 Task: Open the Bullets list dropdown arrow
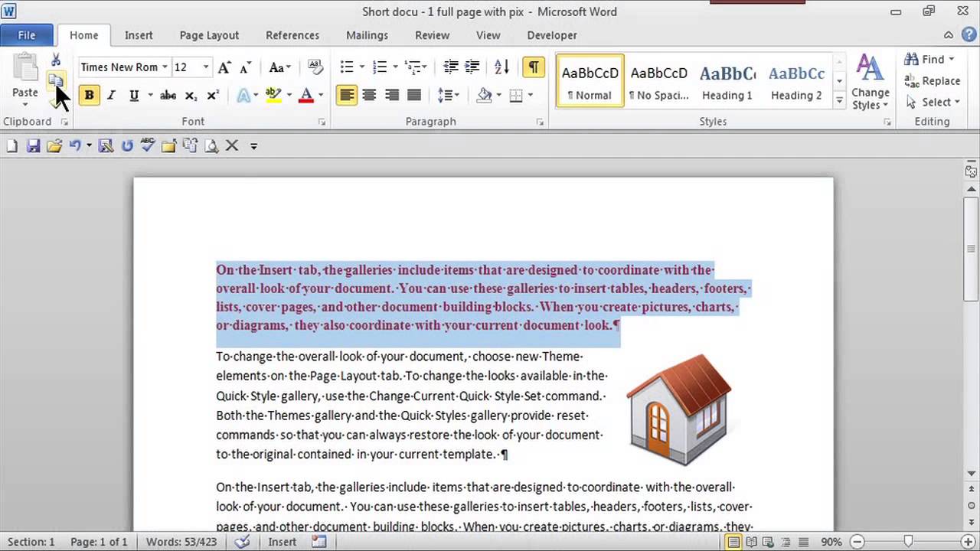(x=363, y=67)
